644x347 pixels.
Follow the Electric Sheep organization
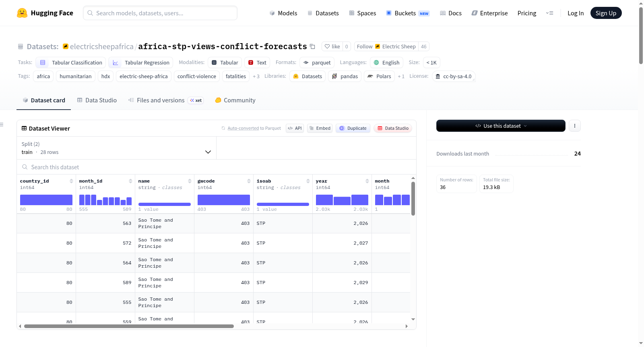tap(386, 46)
